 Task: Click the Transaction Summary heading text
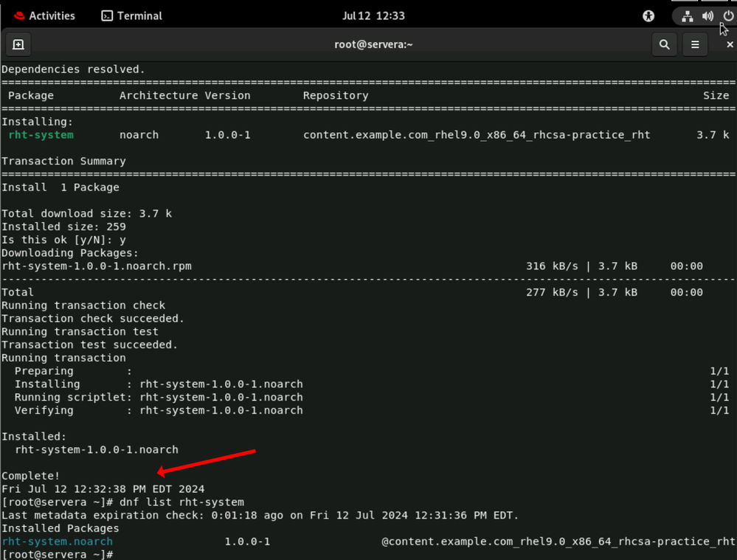63,161
